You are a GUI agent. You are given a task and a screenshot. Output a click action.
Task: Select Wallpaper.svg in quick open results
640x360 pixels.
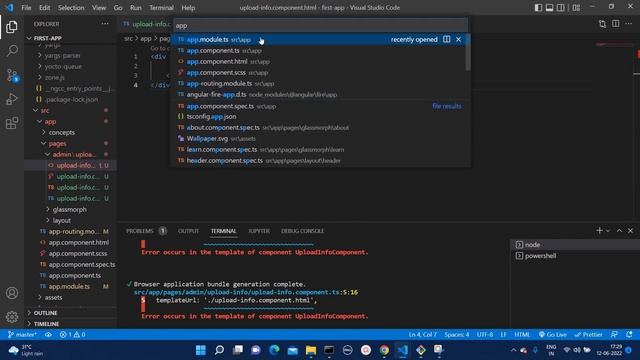(x=318, y=138)
